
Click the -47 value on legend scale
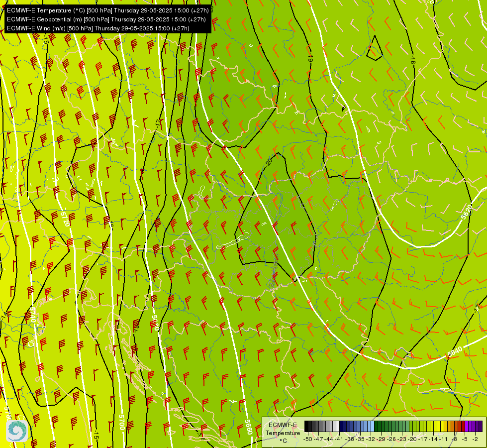point(318,439)
